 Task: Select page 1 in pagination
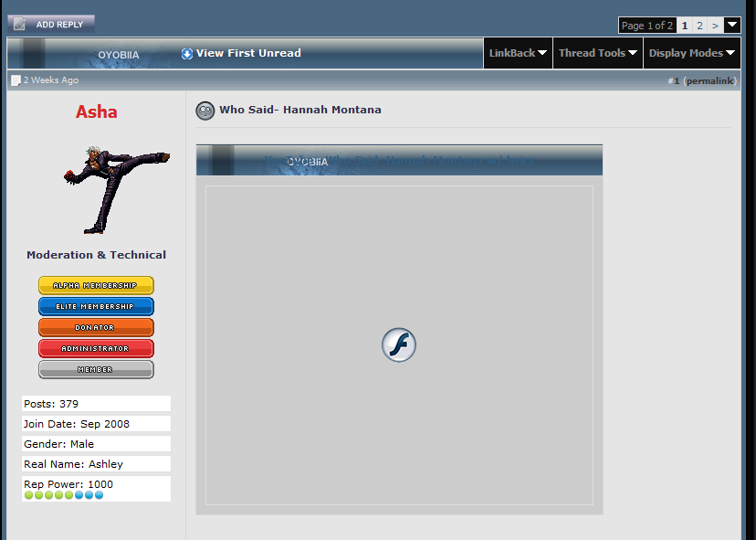684,26
